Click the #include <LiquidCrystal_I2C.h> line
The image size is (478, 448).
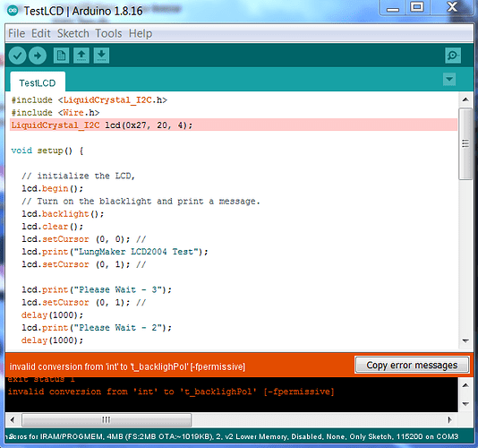click(x=89, y=100)
